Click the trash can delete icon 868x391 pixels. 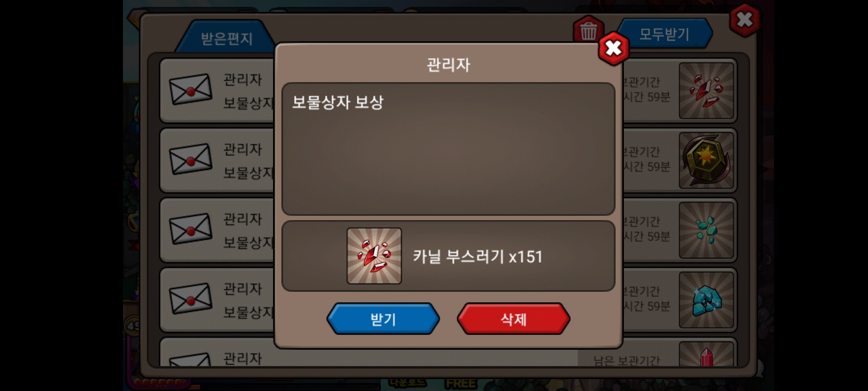click(x=588, y=30)
